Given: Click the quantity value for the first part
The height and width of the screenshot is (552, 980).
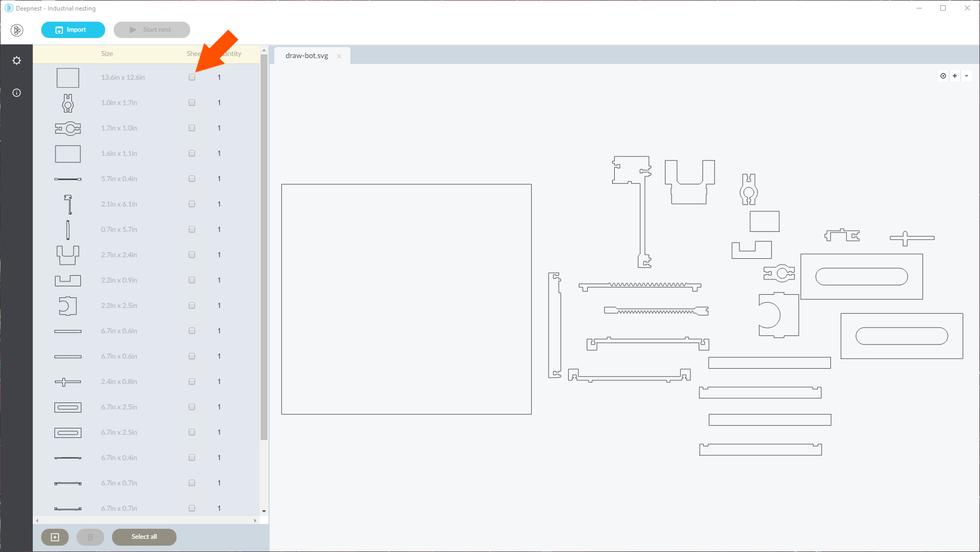Looking at the screenshot, I should (x=219, y=77).
